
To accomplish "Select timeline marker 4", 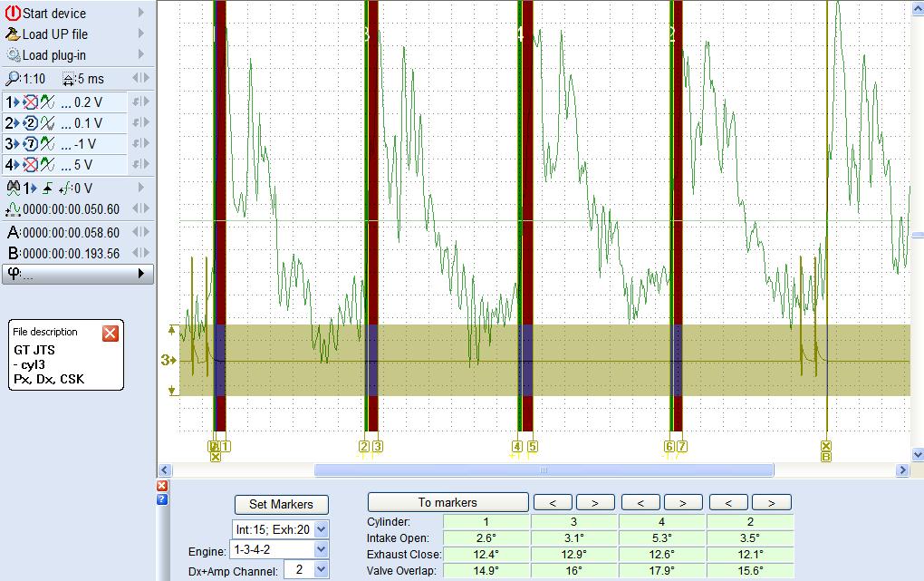I will coord(517,447).
